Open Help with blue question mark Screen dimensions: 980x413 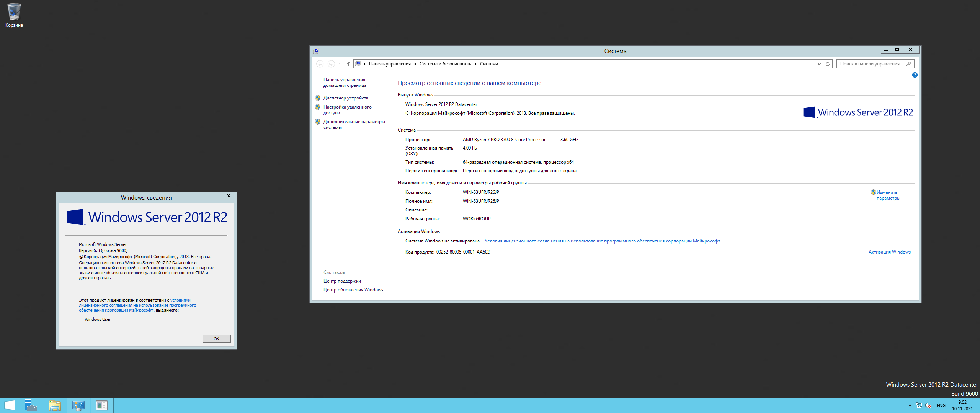click(x=915, y=75)
